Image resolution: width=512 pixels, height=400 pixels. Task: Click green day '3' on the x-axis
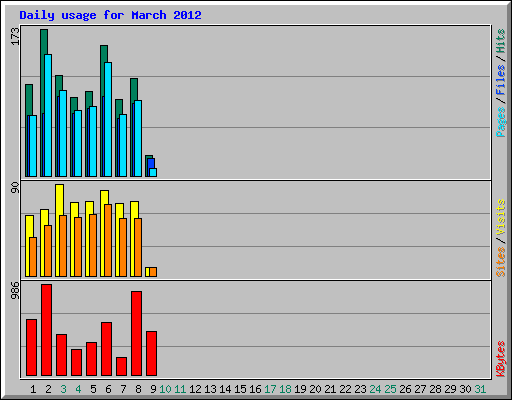pyautogui.click(x=63, y=389)
